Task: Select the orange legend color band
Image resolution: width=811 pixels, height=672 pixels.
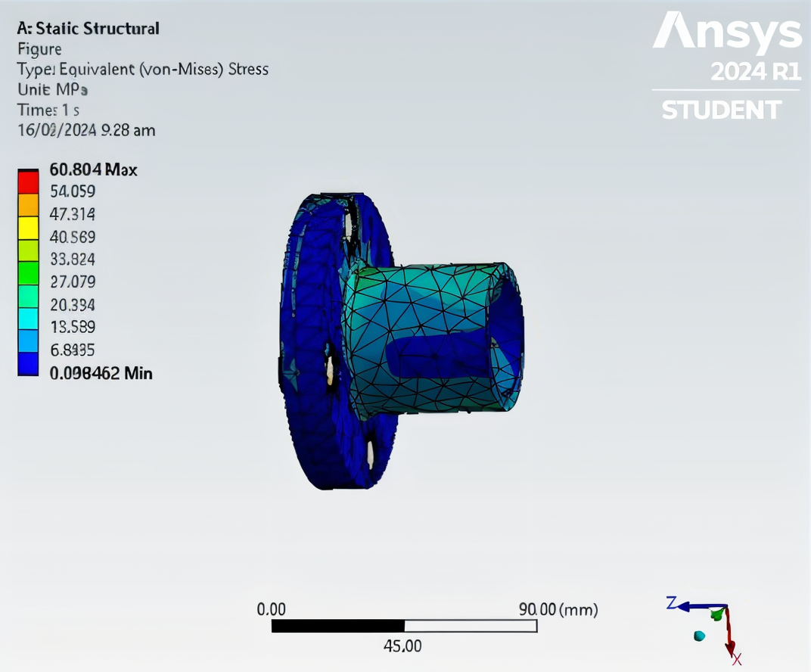Action: (28, 205)
